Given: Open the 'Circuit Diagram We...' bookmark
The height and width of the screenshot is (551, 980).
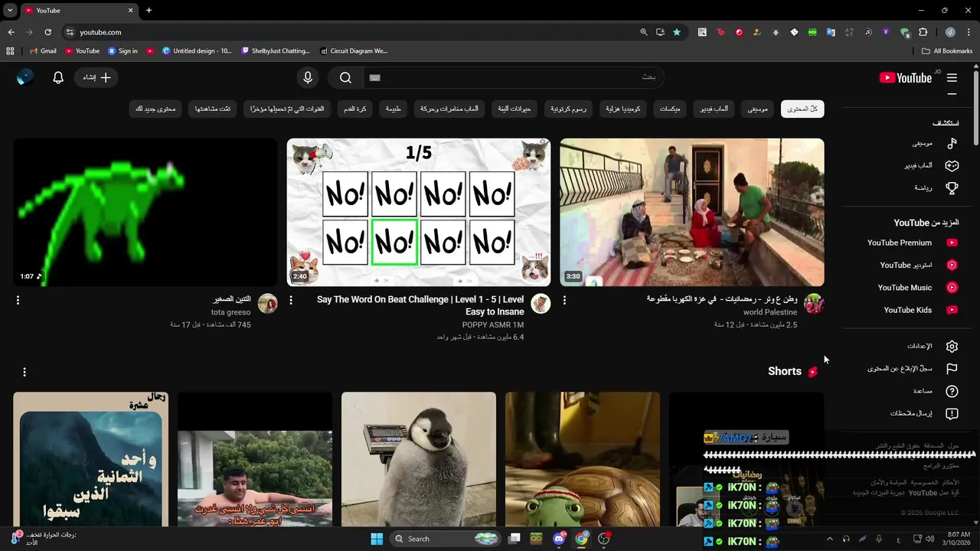Looking at the screenshot, I should (354, 51).
